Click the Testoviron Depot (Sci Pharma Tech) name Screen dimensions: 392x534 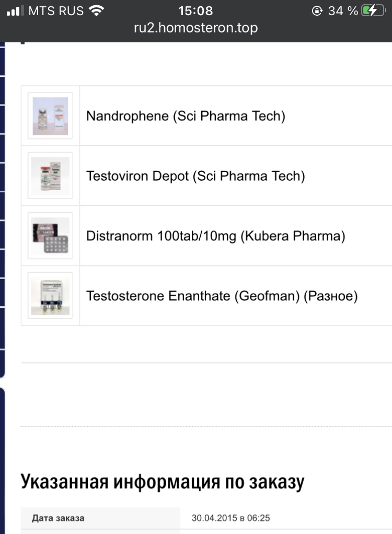(x=195, y=176)
